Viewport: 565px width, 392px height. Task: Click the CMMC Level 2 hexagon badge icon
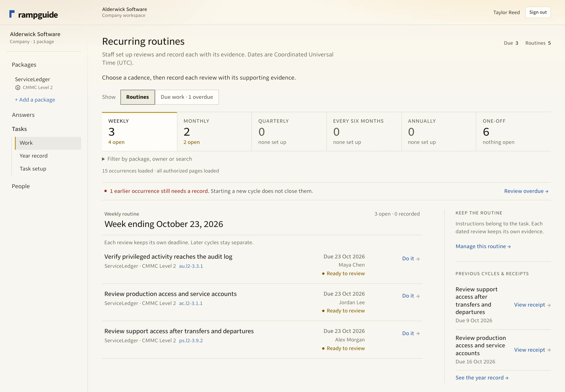pyautogui.click(x=18, y=88)
